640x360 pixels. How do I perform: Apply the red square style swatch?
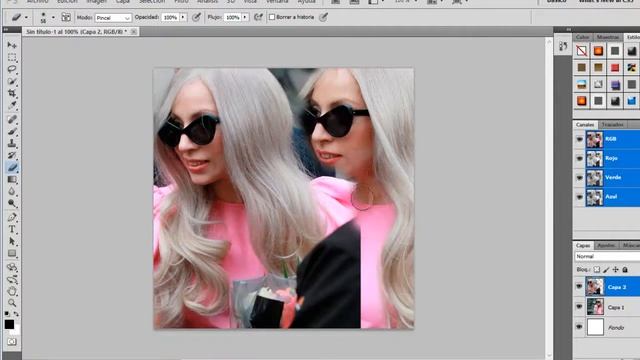[615, 68]
